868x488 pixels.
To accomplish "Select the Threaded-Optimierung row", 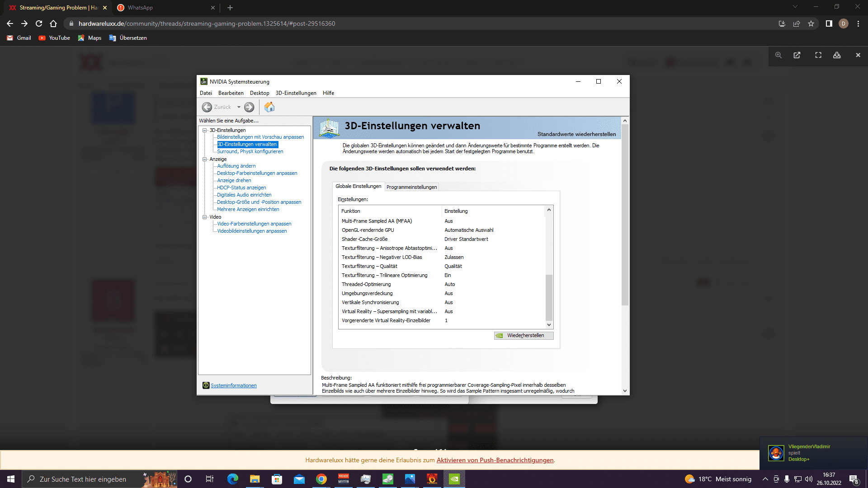I will point(442,284).
